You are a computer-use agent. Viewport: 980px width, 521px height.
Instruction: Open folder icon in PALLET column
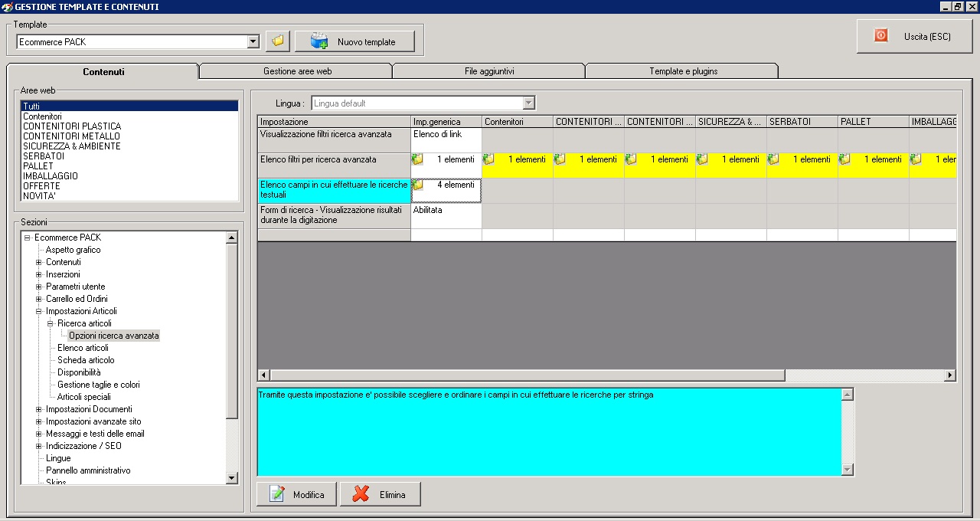[x=844, y=159]
